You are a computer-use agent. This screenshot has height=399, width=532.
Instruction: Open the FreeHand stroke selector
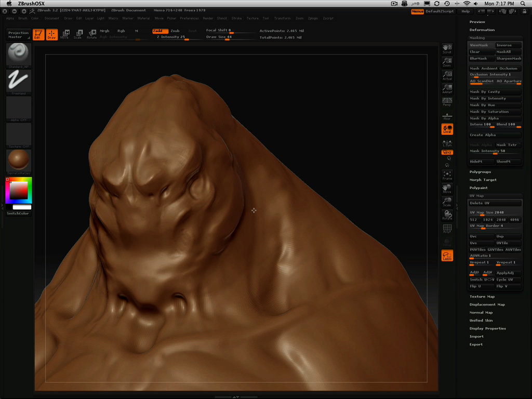click(x=19, y=81)
